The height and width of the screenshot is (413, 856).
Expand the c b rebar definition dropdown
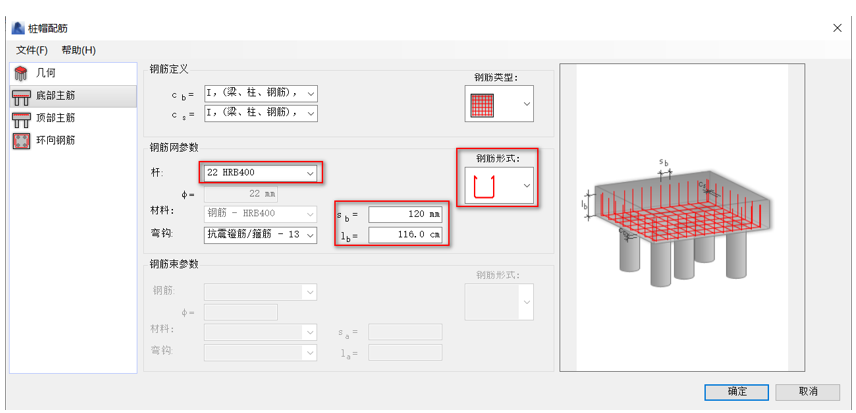tap(311, 93)
